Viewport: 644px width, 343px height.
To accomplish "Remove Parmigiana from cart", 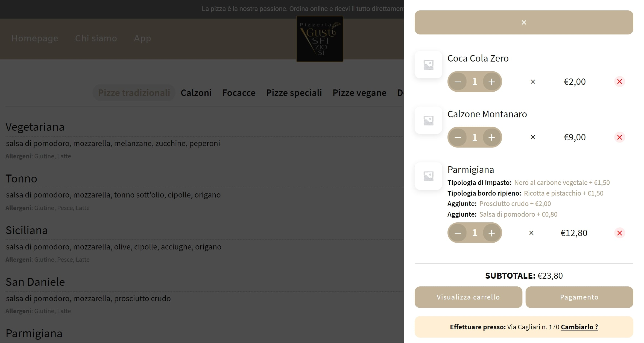I will [x=619, y=233].
